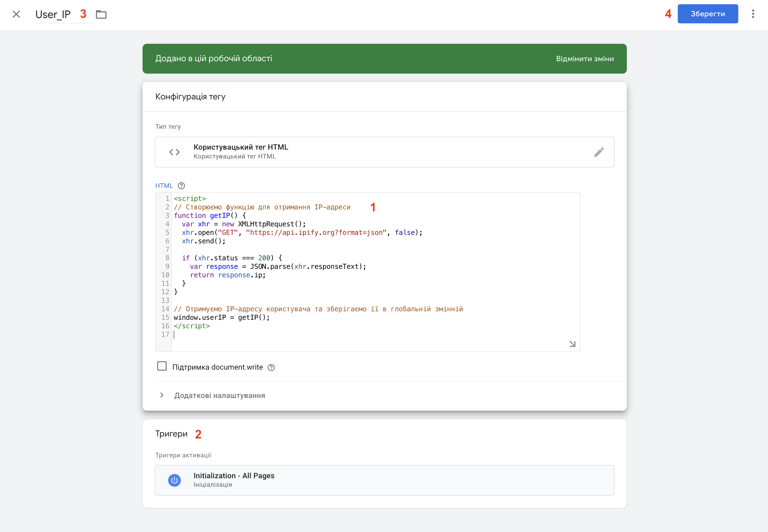The width and height of the screenshot is (768, 532).
Task: Edit the User_IP tag name field
Action: pyautogui.click(x=53, y=15)
